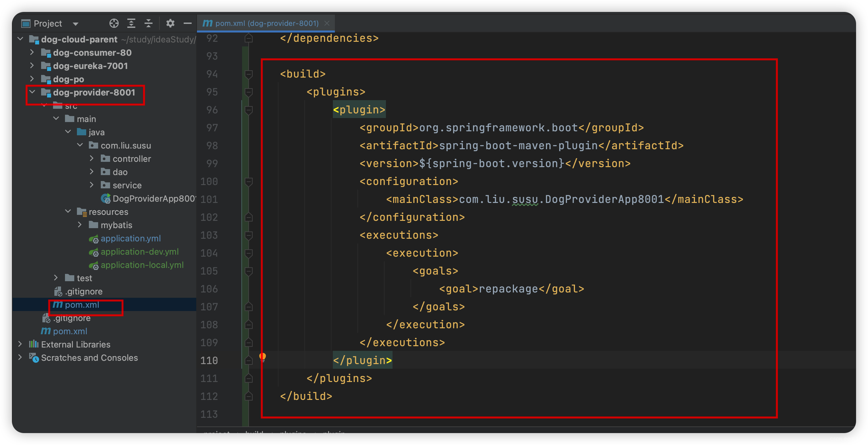This screenshot has height=445, width=868.
Task: Collapse the dog-cloud-parent root node
Action: click(20, 39)
